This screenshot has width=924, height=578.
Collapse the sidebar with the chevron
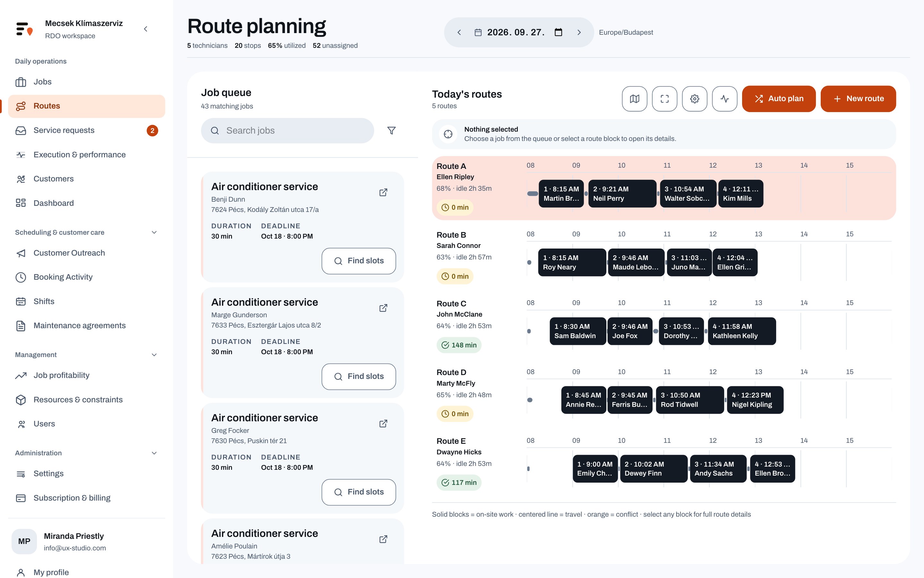pos(145,29)
